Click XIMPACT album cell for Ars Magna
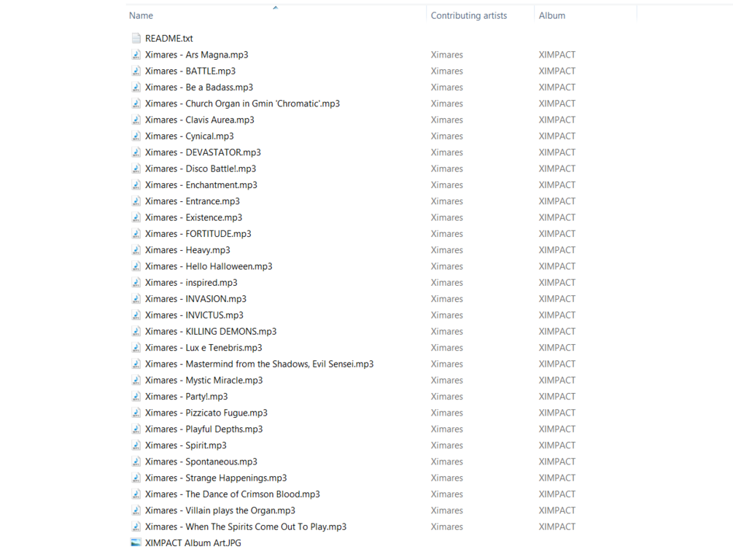The height and width of the screenshot is (560, 733). 557,55
